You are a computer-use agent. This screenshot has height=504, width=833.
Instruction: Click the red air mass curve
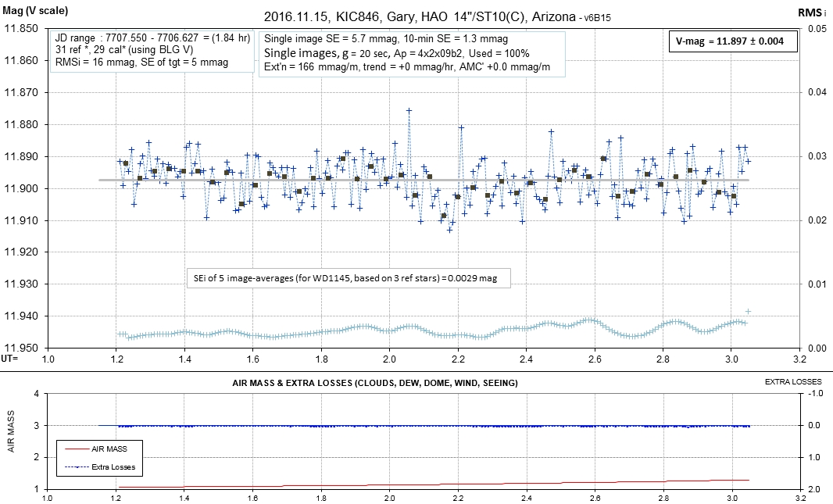coord(434,484)
